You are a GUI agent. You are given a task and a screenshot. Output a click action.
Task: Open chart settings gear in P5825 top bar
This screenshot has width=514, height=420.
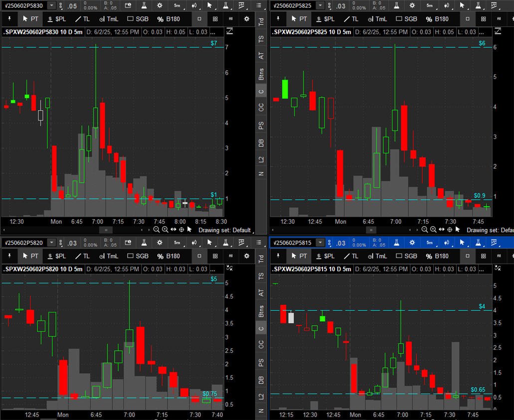[x=412, y=5]
